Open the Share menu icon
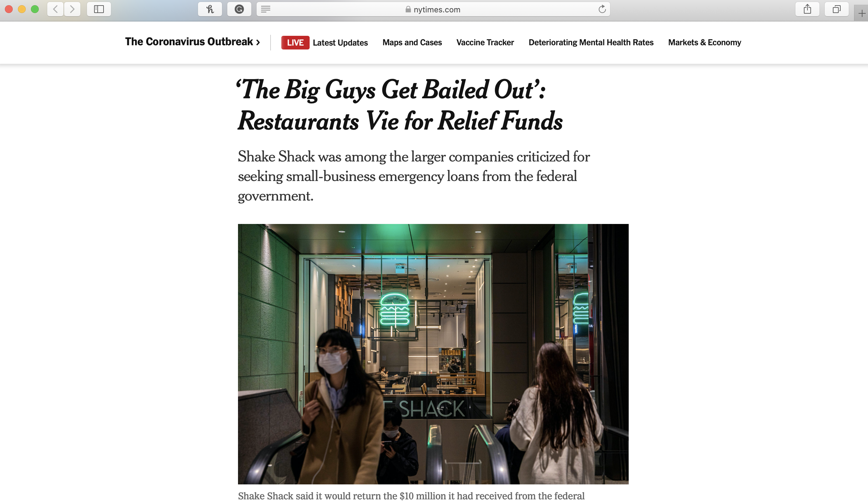This screenshot has width=868, height=501. pos(807,9)
